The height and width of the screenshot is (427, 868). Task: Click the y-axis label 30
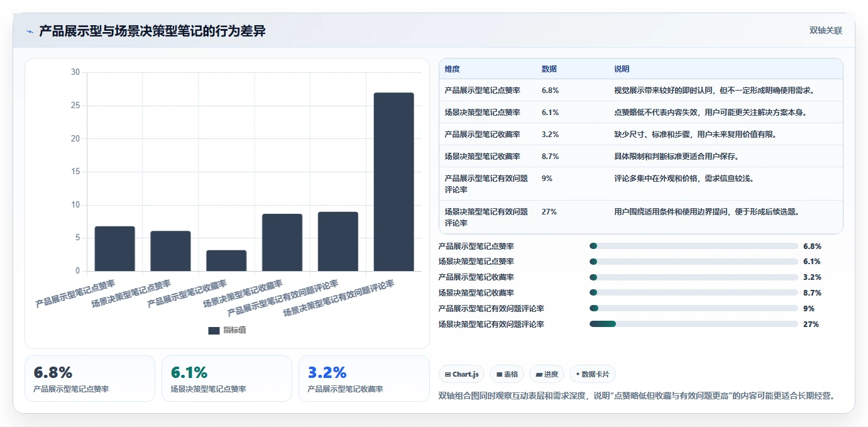pyautogui.click(x=75, y=72)
